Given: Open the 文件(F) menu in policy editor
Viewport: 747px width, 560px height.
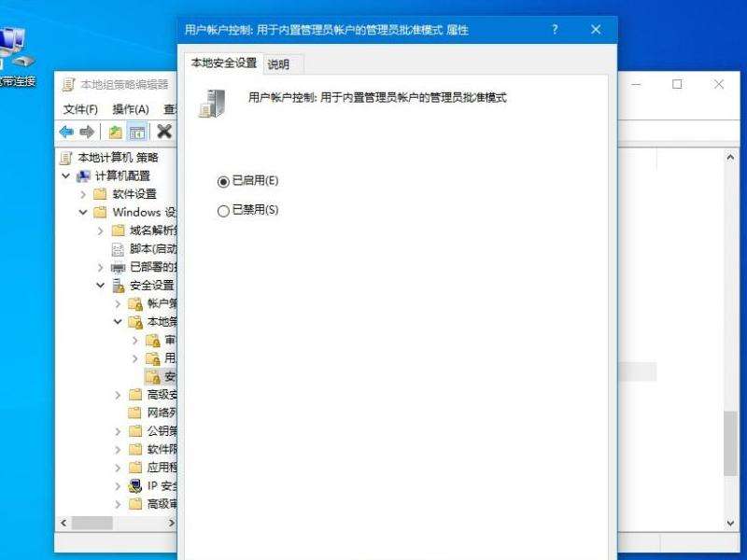Looking at the screenshot, I should (x=80, y=109).
